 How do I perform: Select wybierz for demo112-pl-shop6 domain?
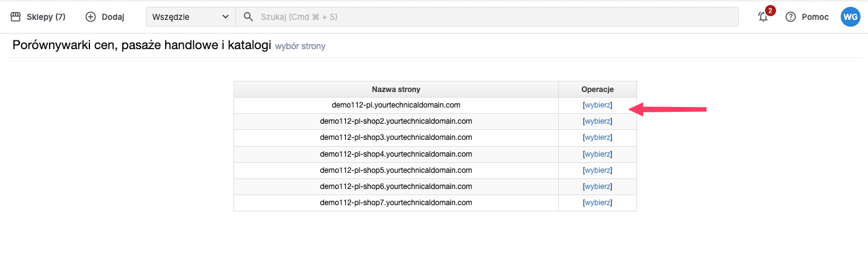pos(598,186)
